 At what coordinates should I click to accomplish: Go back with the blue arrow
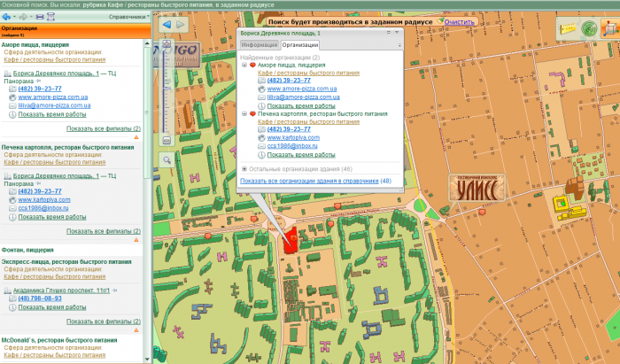[x=6, y=17]
